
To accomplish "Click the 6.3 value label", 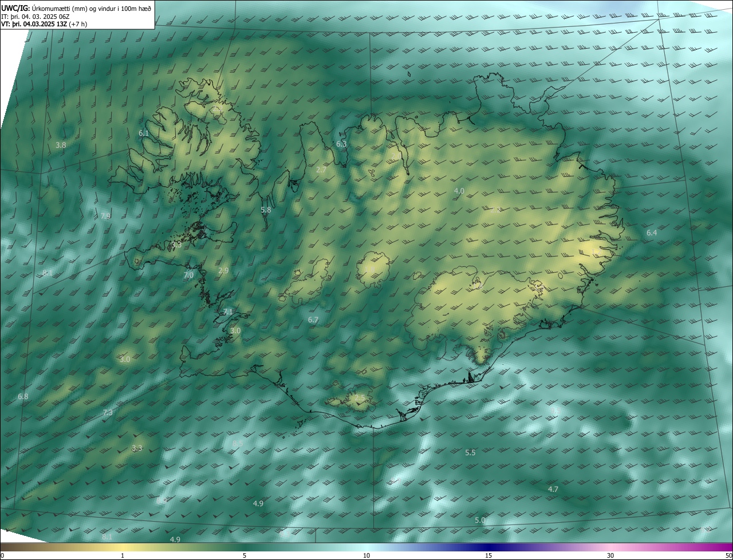I will [341, 144].
